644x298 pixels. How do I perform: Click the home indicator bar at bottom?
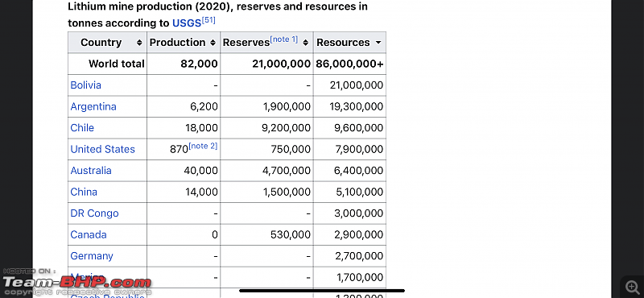(x=322, y=291)
